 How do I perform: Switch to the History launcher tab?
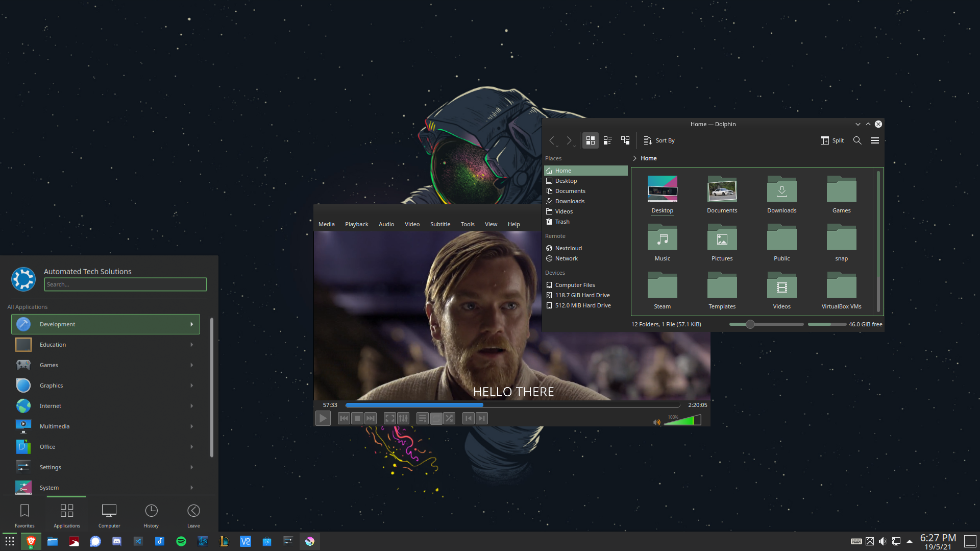click(x=151, y=515)
